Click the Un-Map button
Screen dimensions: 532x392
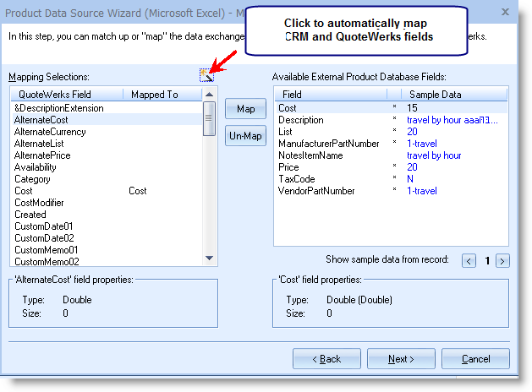click(x=245, y=136)
